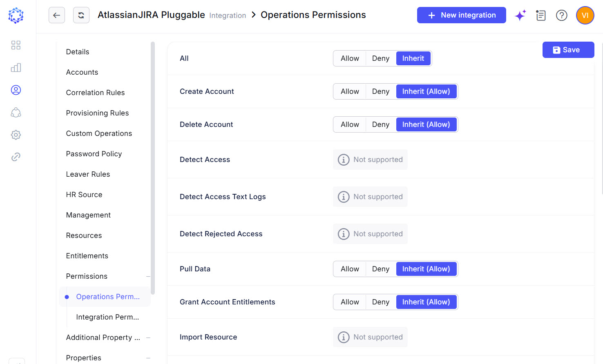
Task: Open the AI sparkle assistant icon
Action: click(x=520, y=16)
